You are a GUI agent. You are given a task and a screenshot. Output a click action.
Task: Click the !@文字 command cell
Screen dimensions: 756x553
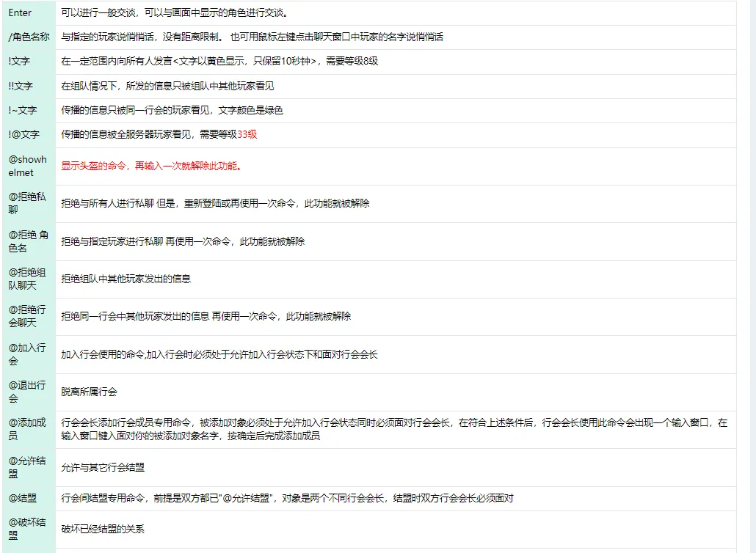(x=23, y=135)
